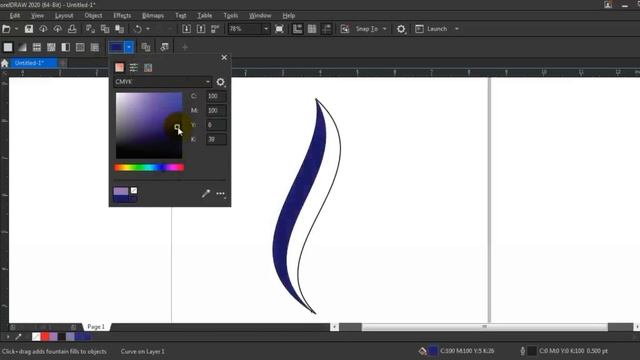Open the Edit menu
Screen dimensions: 640x360
coord(15,16)
